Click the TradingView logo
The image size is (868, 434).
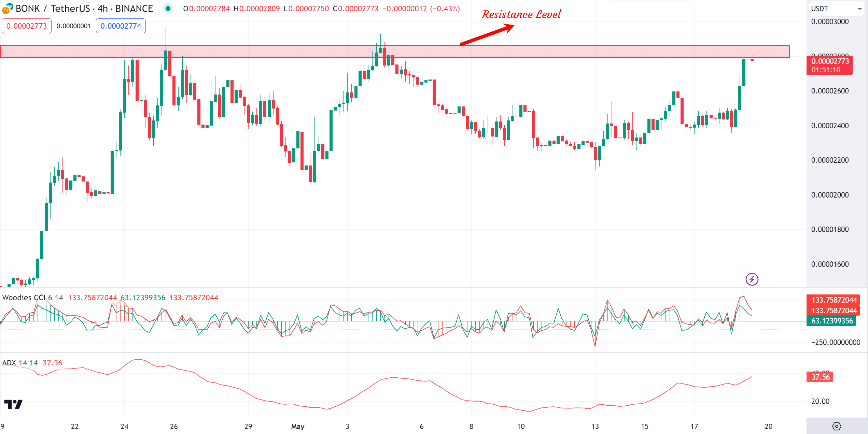coord(13,404)
